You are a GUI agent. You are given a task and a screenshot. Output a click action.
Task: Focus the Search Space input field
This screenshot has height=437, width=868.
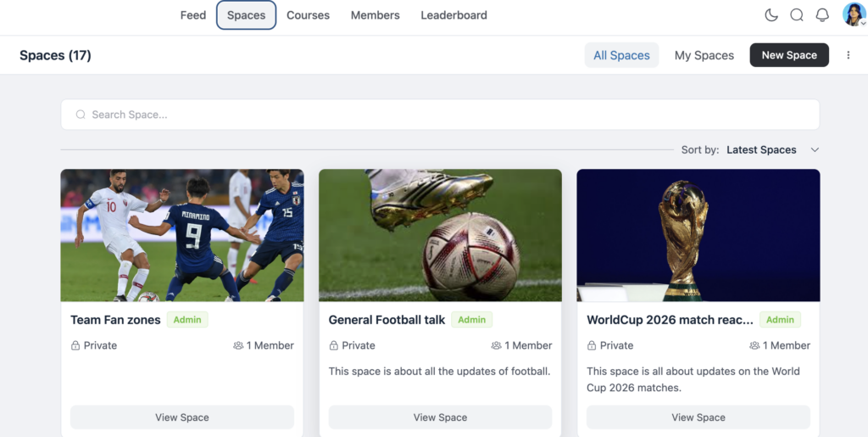click(440, 115)
